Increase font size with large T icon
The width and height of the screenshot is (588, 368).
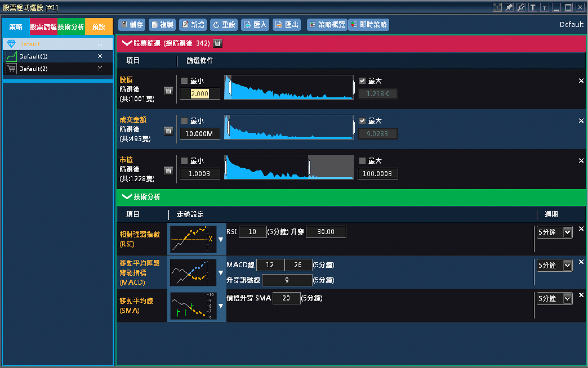click(x=533, y=7)
